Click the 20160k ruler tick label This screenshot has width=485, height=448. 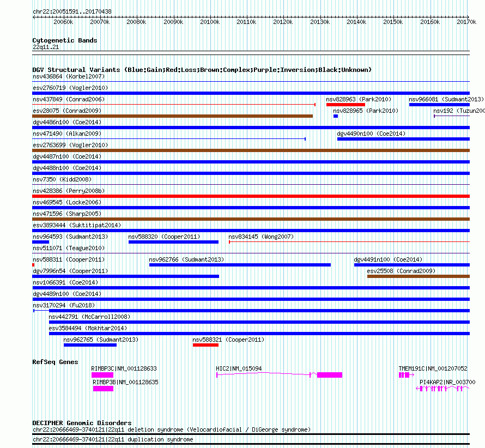click(x=429, y=22)
